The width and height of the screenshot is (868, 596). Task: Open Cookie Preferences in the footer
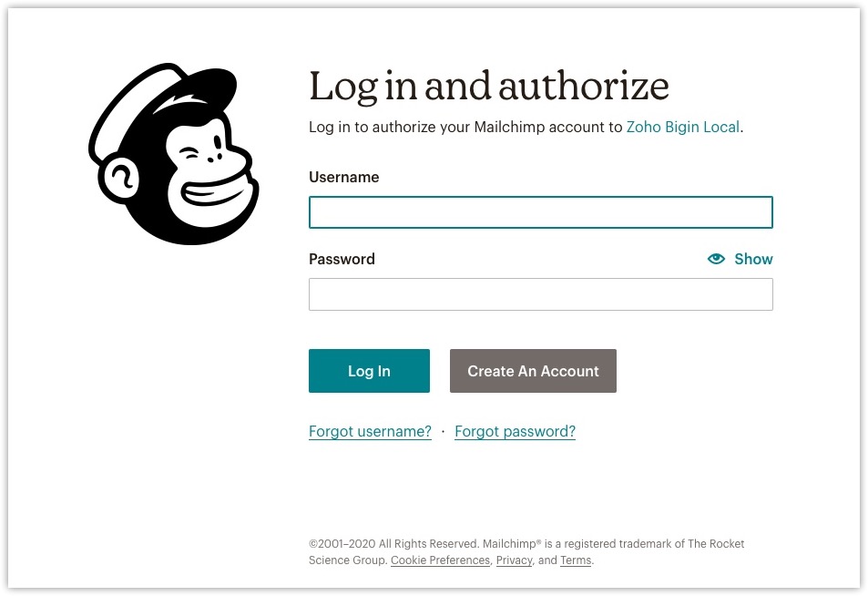440,560
